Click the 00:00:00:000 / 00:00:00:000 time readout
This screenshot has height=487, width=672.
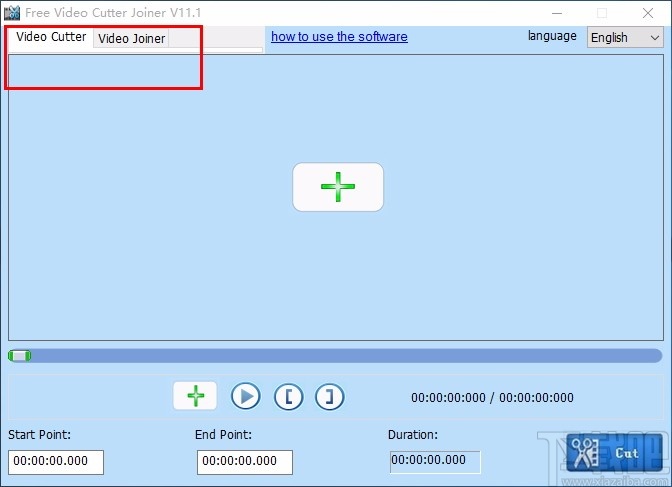(492, 398)
